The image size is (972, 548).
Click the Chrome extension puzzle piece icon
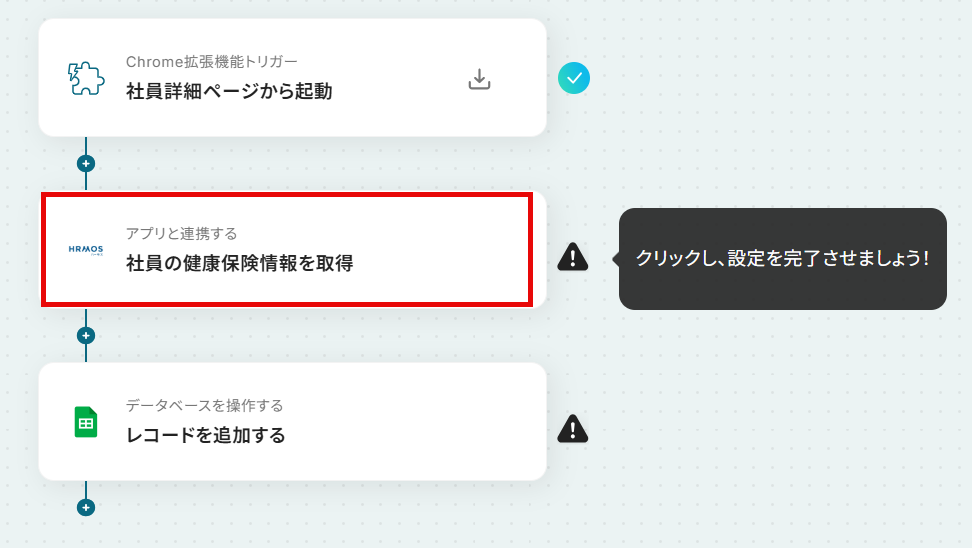tap(86, 78)
